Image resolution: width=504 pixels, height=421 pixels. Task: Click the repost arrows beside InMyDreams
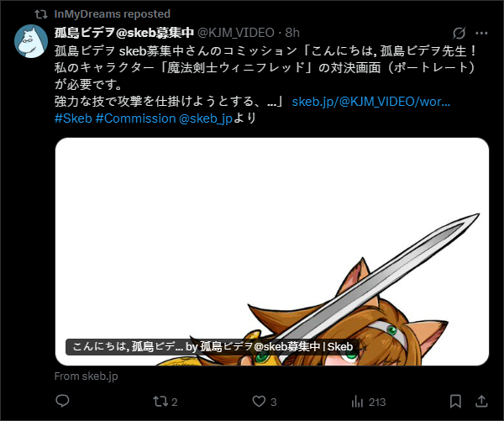pyautogui.click(x=41, y=14)
